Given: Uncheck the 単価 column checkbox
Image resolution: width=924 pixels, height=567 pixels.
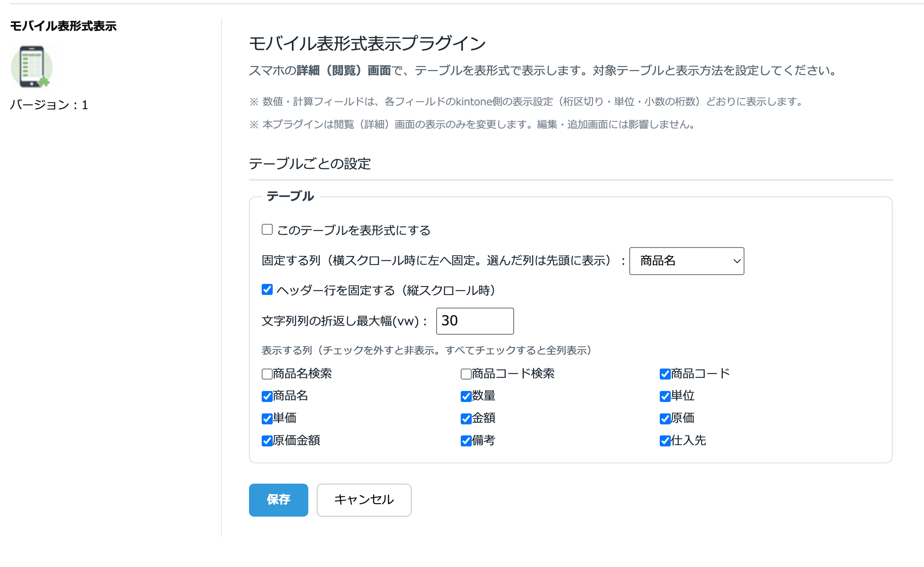Looking at the screenshot, I should [267, 419].
